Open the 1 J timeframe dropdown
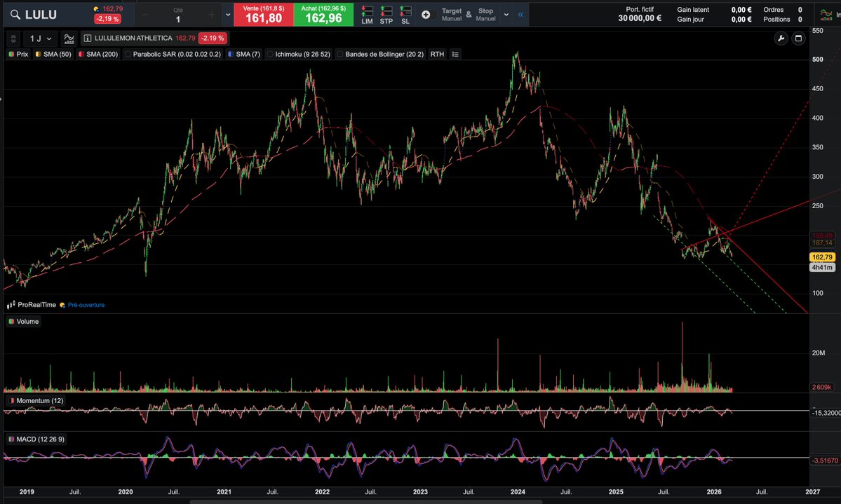This screenshot has width=841, height=504. point(40,39)
